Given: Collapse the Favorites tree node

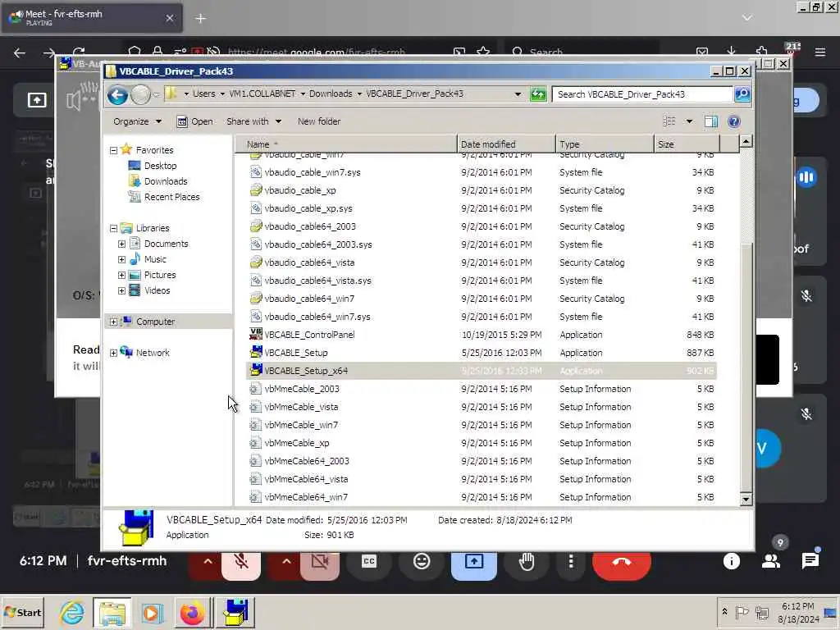Looking at the screenshot, I should [113, 151].
